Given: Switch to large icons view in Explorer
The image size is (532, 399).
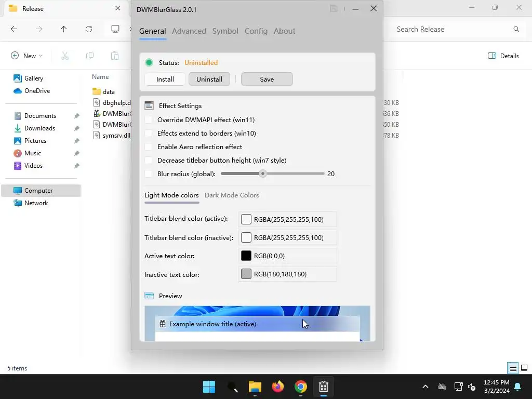Looking at the screenshot, I should [524, 368].
